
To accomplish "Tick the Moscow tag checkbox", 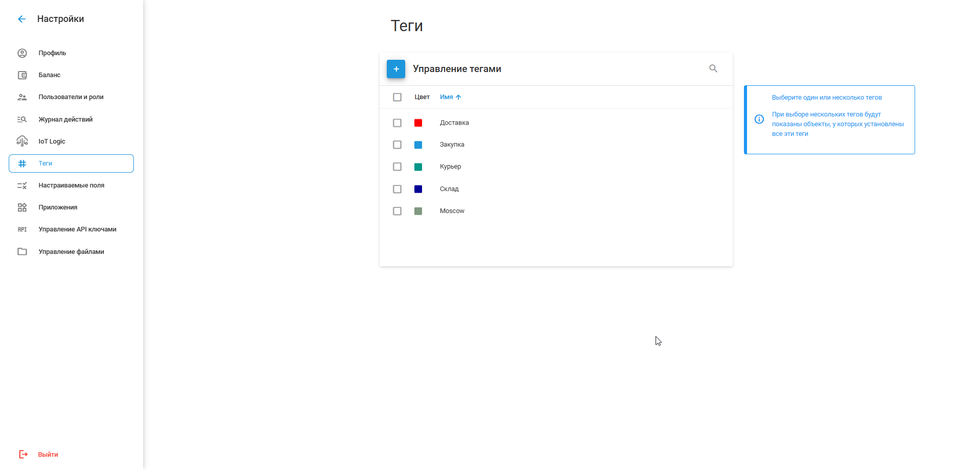I will click(397, 211).
